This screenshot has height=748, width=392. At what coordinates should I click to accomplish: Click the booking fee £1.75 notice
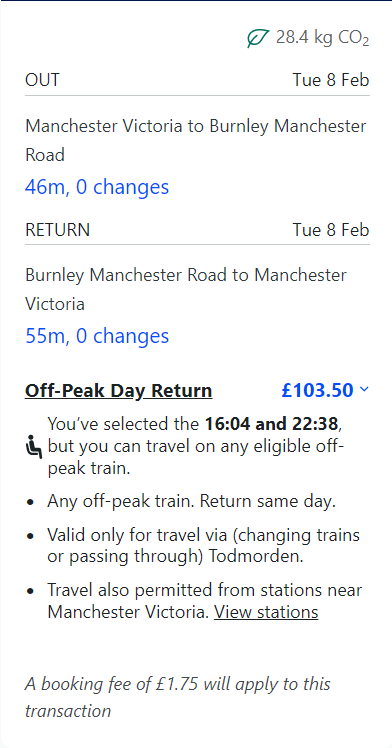click(178, 697)
